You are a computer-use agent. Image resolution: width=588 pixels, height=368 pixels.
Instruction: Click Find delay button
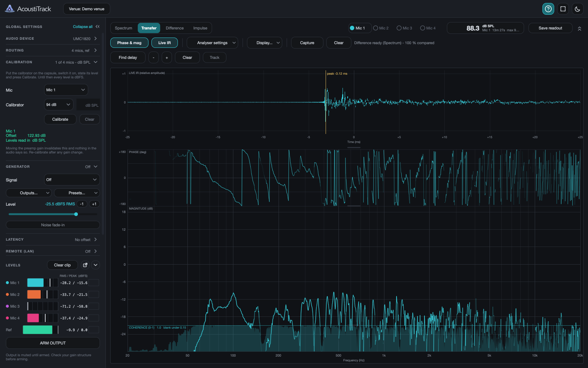128,57
